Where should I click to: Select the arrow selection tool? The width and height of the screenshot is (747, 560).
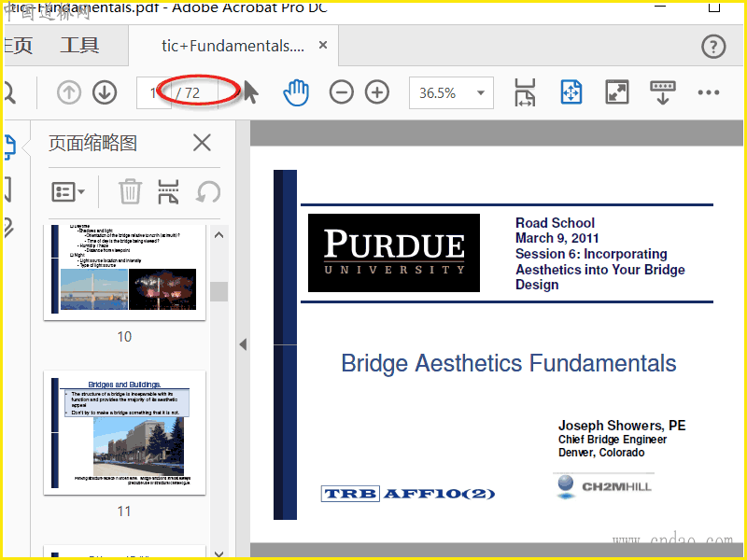[251, 92]
